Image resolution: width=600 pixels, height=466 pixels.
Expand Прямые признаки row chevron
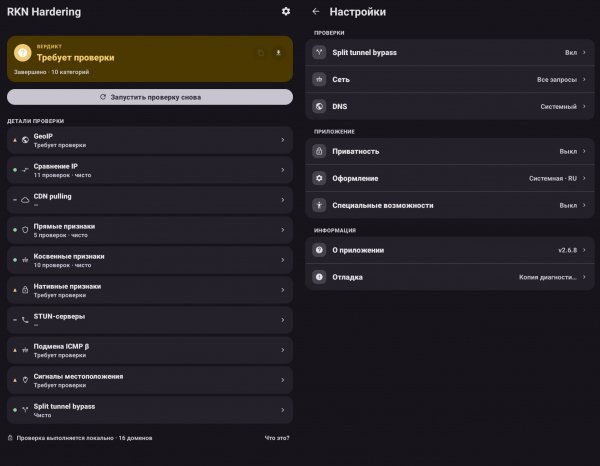pos(283,230)
